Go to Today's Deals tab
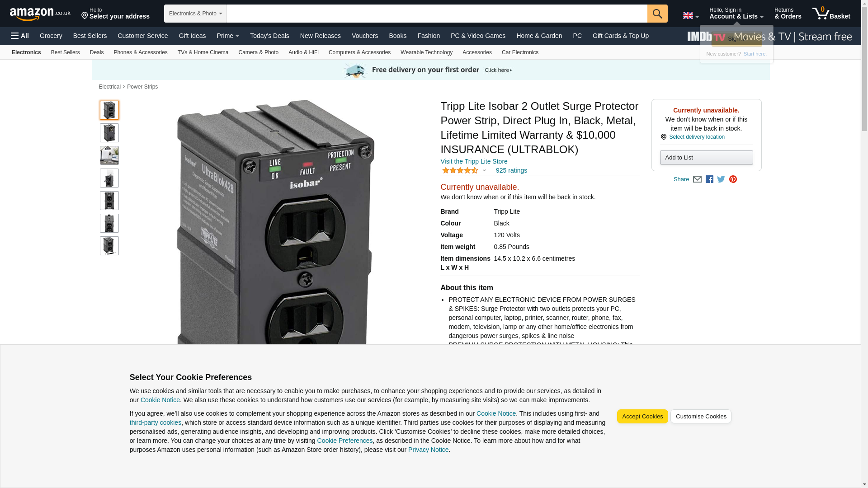 [269, 36]
